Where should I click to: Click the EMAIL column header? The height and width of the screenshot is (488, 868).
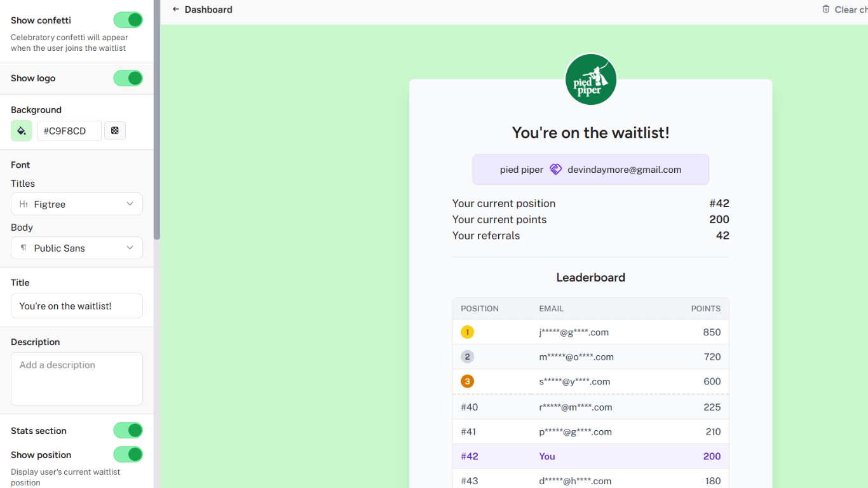click(552, 309)
